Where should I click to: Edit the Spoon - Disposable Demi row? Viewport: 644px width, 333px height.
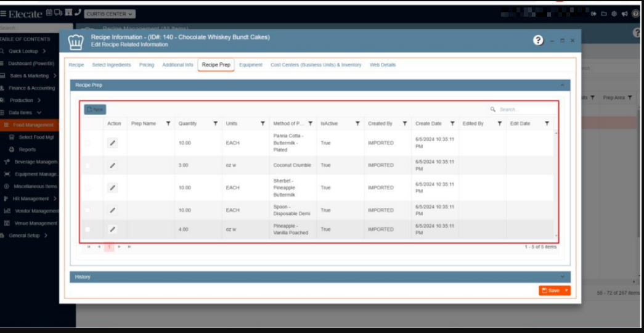[x=112, y=210]
